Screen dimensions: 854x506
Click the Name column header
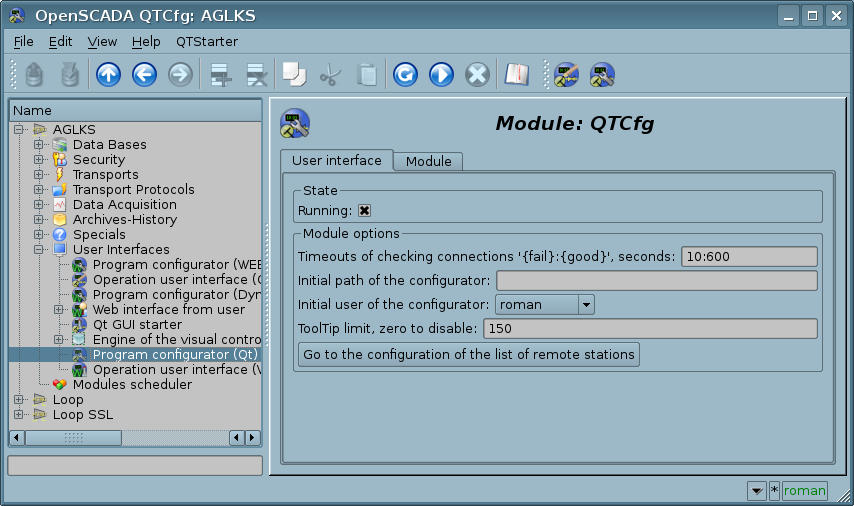136,111
